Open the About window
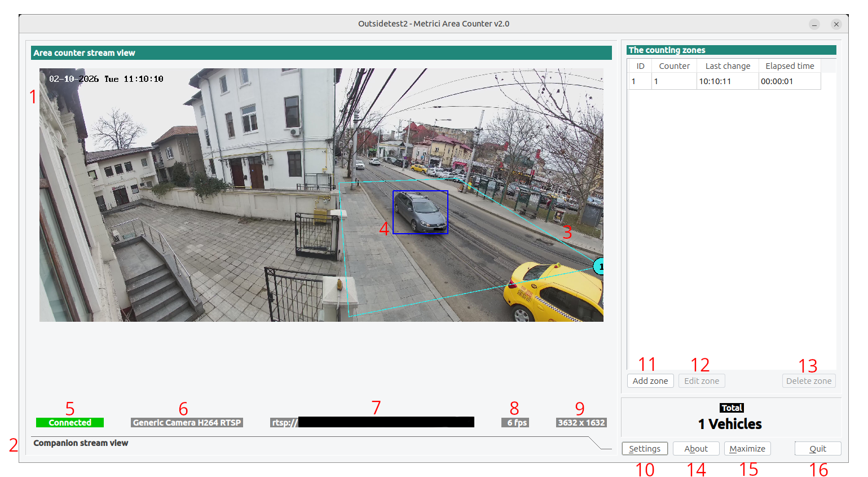This screenshot has width=868, height=477. click(x=696, y=449)
